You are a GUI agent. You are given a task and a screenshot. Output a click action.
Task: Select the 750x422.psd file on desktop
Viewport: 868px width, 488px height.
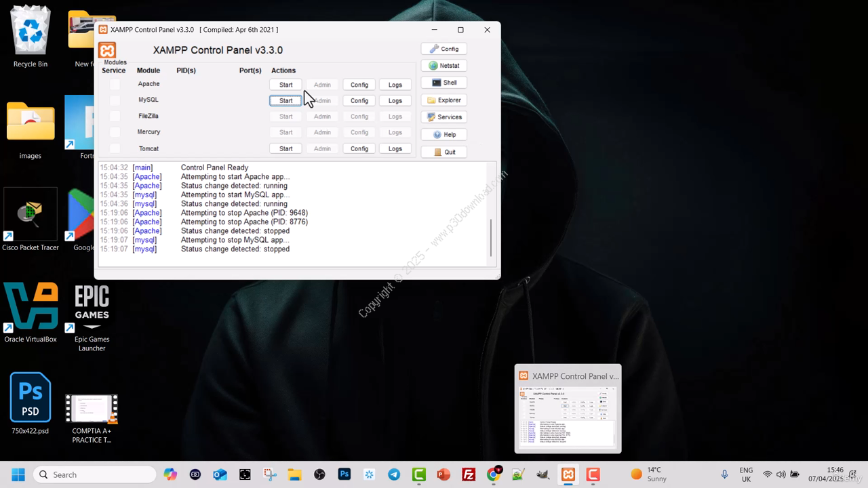click(x=31, y=403)
